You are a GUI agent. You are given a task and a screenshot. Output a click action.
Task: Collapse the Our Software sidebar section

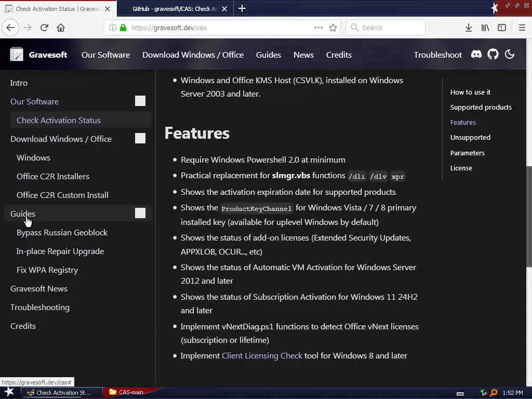(x=140, y=101)
